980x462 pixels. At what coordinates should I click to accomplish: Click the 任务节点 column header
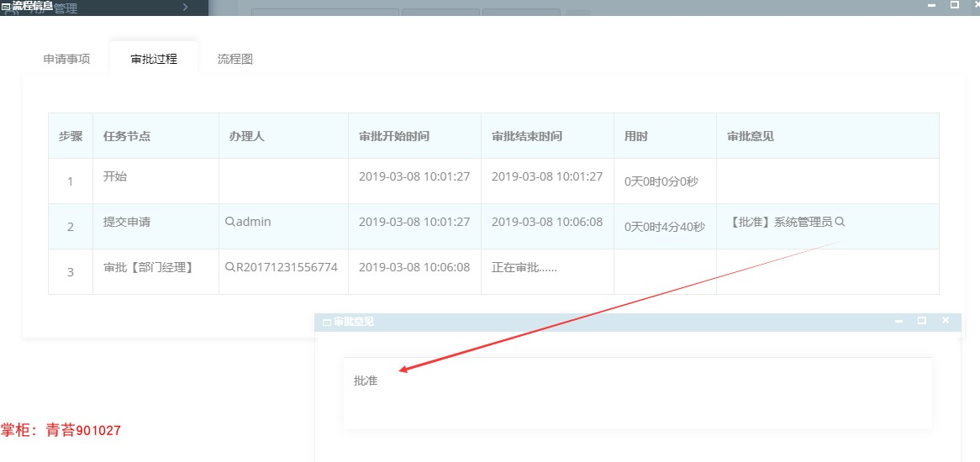[155, 135]
